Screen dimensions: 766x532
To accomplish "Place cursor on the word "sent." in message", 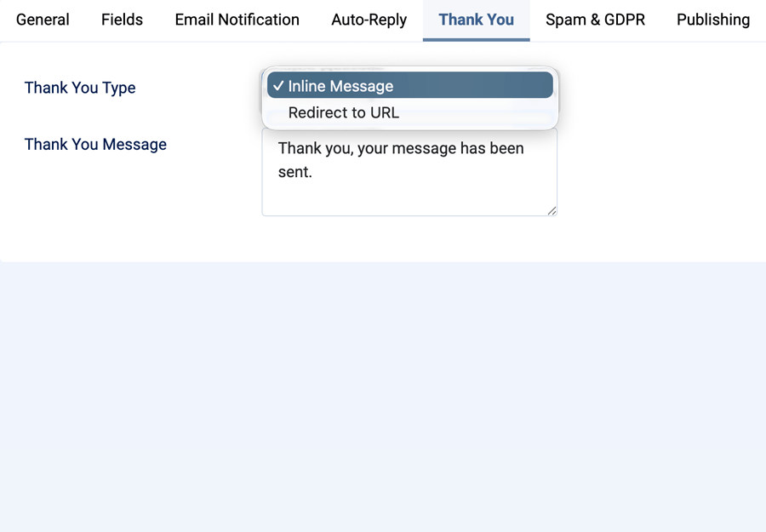I will (x=294, y=172).
